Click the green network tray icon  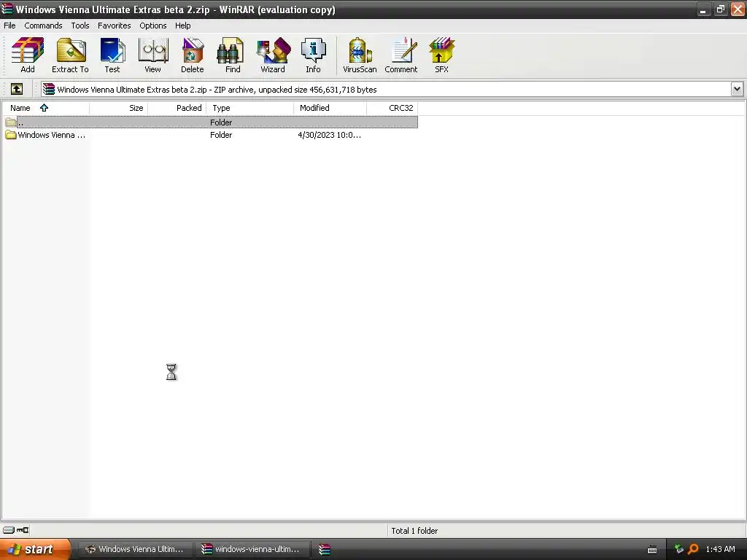point(679,549)
